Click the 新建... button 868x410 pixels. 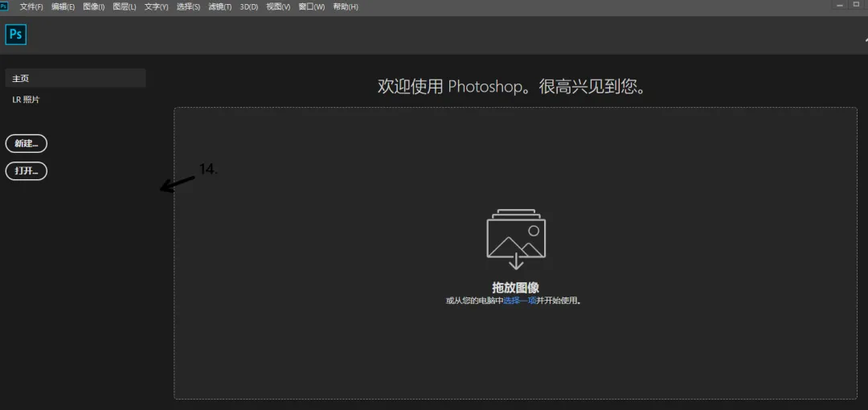26,143
